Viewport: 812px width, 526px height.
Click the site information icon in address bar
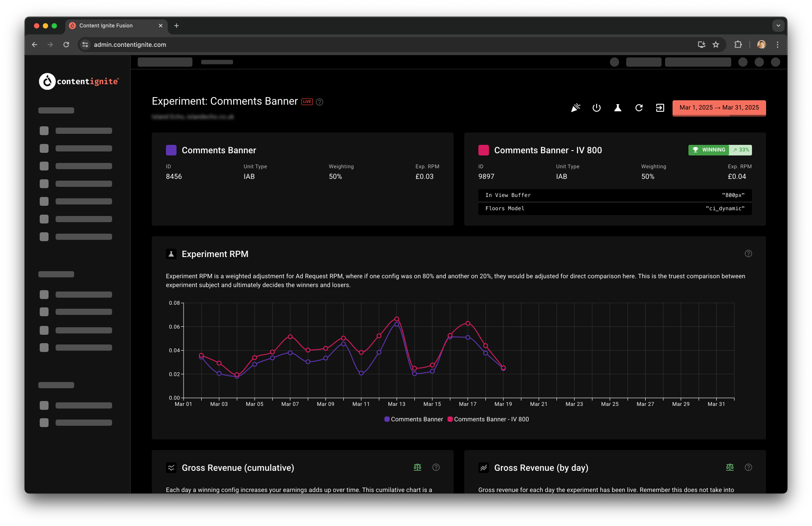(86, 45)
